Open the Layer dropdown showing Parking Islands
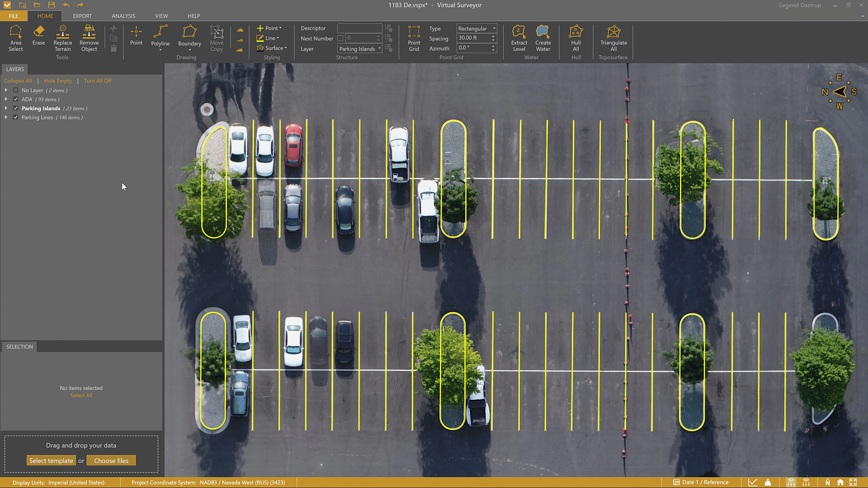Image resolution: width=868 pixels, height=488 pixels. click(360, 49)
